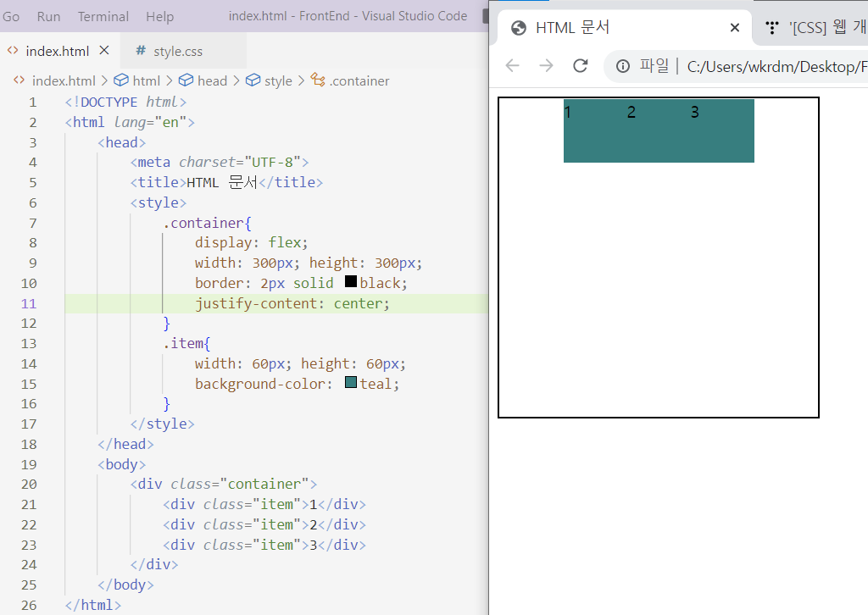Image resolution: width=868 pixels, height=615 pixels.
Task: Click the browser Forward arrow
Action: (x=547, y=66)
